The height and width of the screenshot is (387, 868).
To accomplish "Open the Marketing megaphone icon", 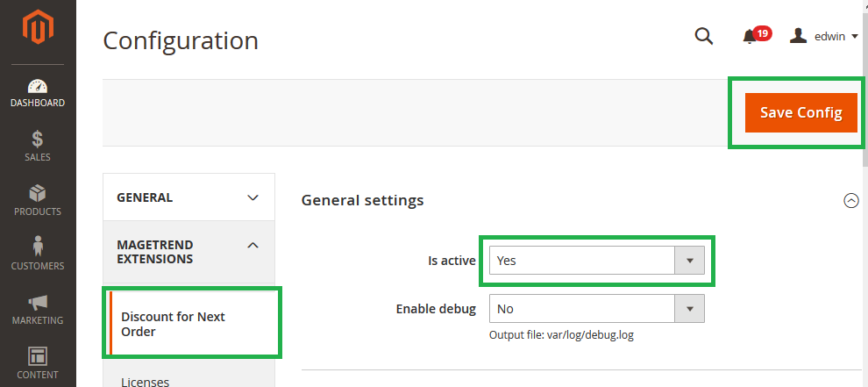I will pyautogui.click(x=38, y=302).
